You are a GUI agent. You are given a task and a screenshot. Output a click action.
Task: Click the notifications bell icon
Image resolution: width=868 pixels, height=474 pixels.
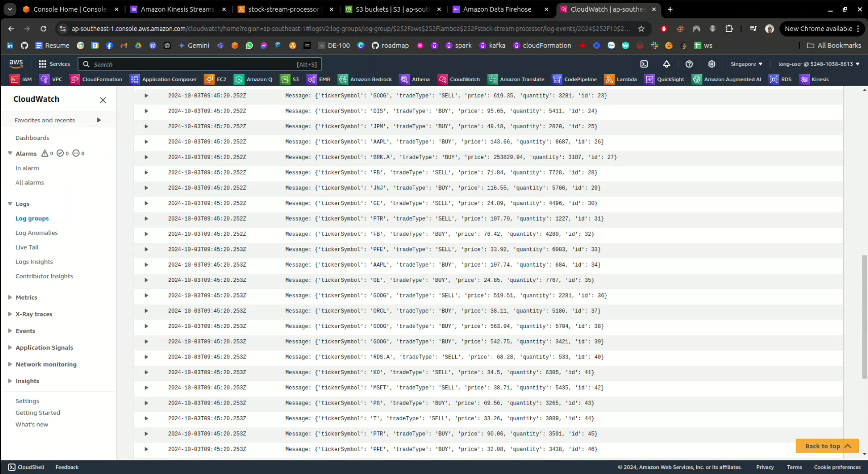(x=666, y=64)
